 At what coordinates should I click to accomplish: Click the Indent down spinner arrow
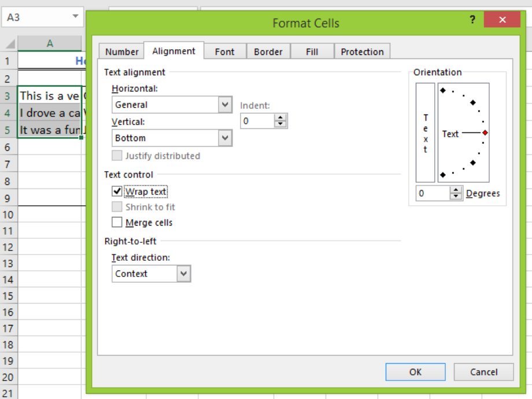click(x=282, y=123)
